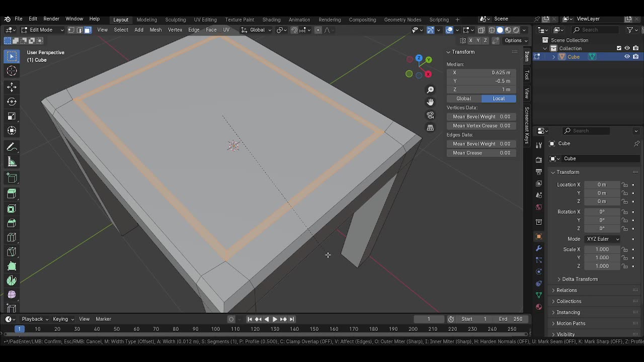This screenshot has height=362, width=644.
Task: Toggle X-Ray display
Action: 481,30
